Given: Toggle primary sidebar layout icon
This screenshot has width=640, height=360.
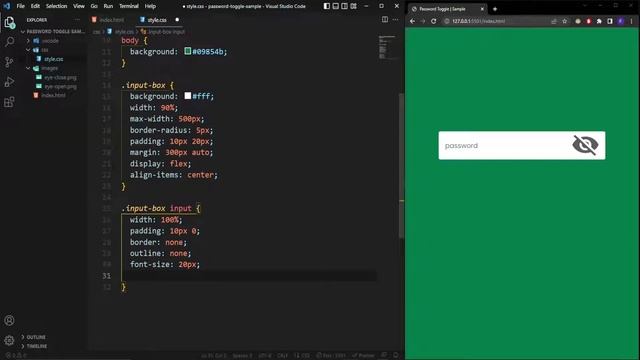Looking at the screenshot, I should tap(327, 6).
